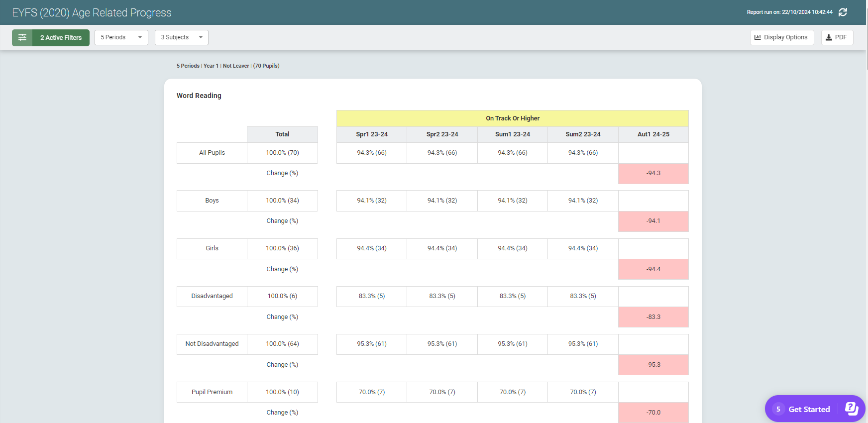Click the help question-mark icon
The width and height of the screenshot is (868, 423).
coord(852,409)
